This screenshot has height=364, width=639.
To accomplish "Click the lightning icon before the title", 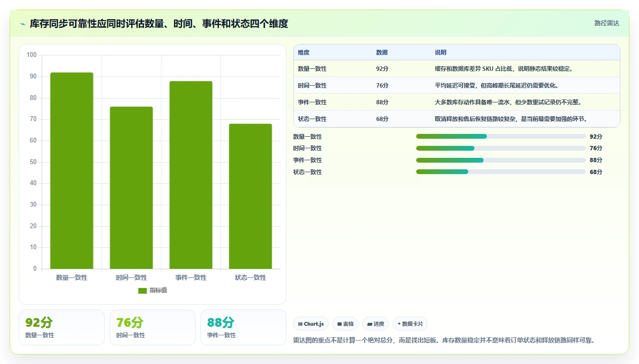I will point(22,24).
